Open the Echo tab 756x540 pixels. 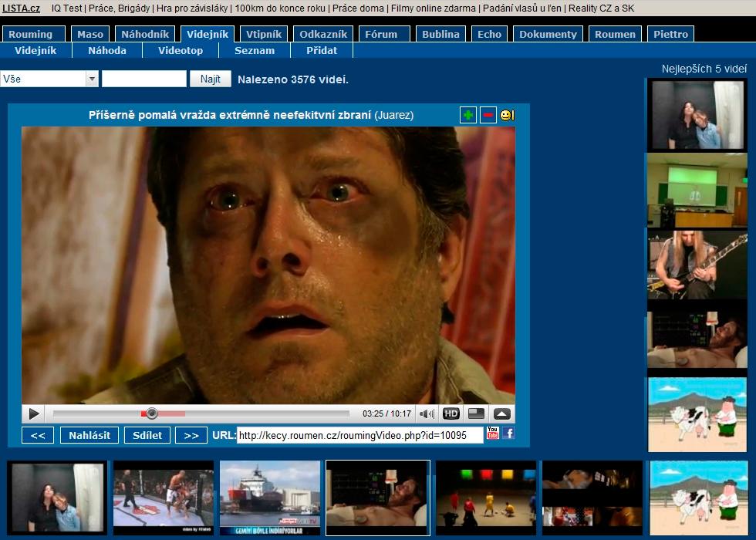coord(489,34)
